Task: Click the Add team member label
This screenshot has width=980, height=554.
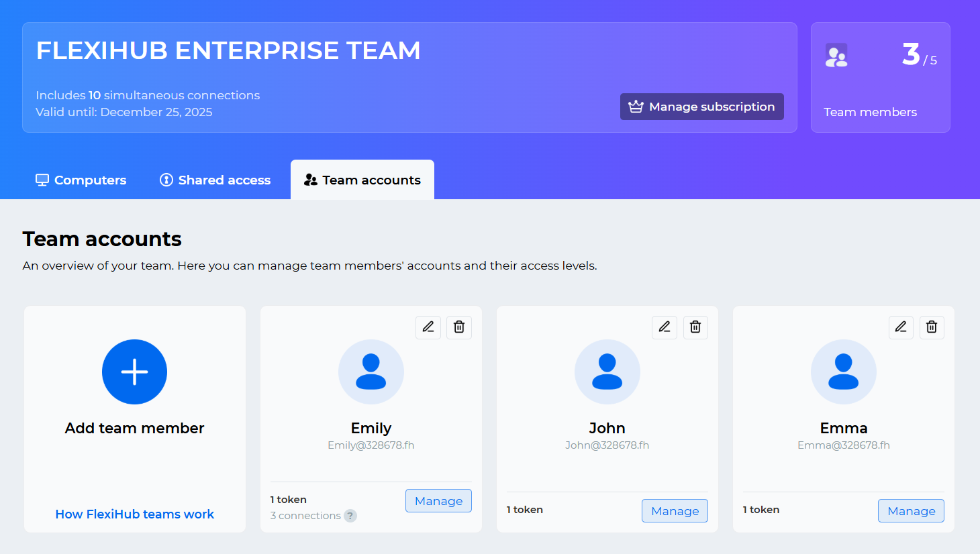Action: (134, 428)
